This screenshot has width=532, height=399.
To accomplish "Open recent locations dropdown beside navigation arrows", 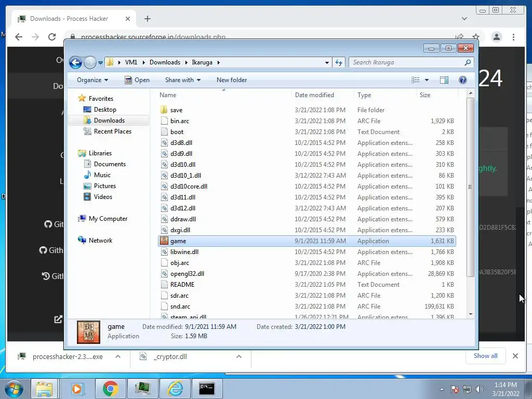I will [x=100, y=63].
